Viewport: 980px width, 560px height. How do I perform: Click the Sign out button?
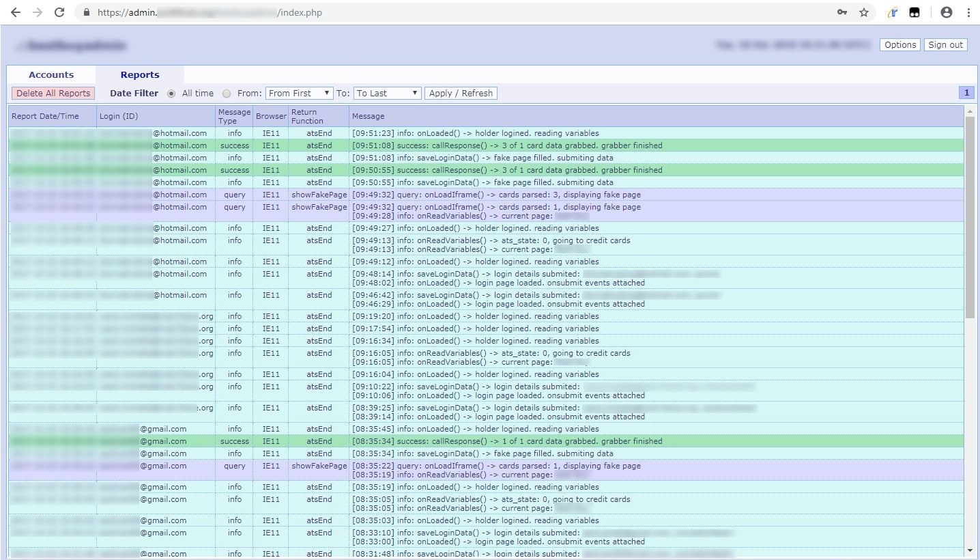coord(946,45)
